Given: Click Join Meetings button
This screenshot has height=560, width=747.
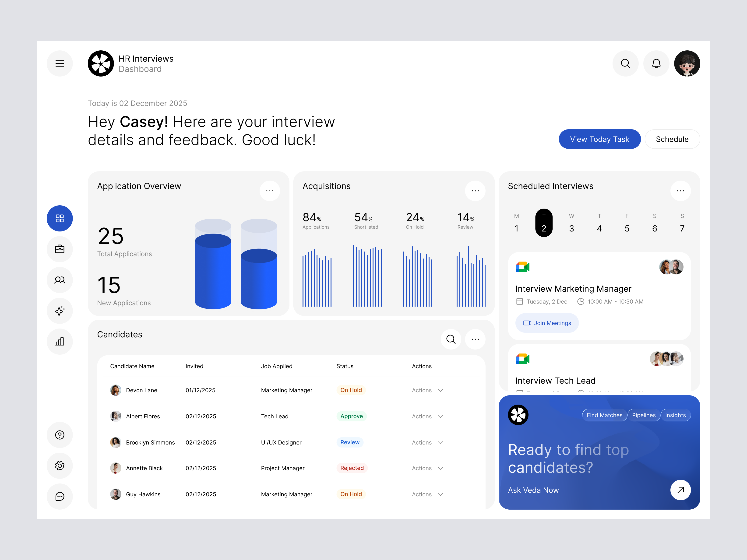Looking at the screenshot, I should (547, 323).
